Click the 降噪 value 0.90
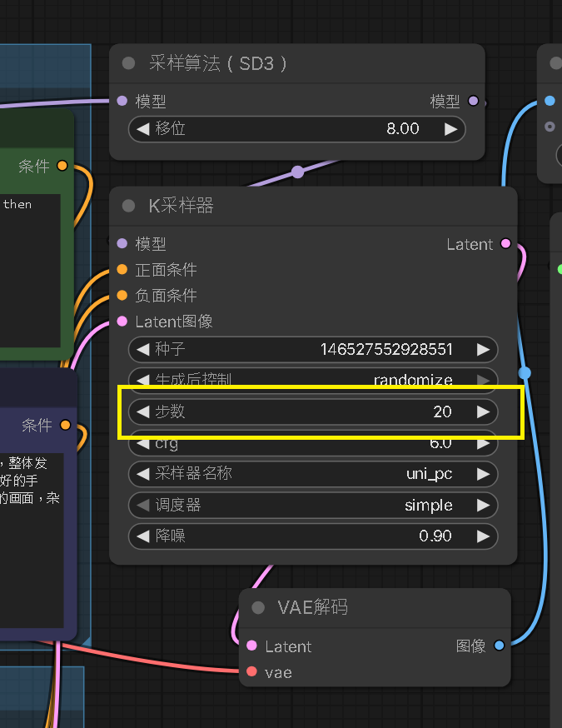The height and width of the screenshot is (728, 562). coord(435,536)
